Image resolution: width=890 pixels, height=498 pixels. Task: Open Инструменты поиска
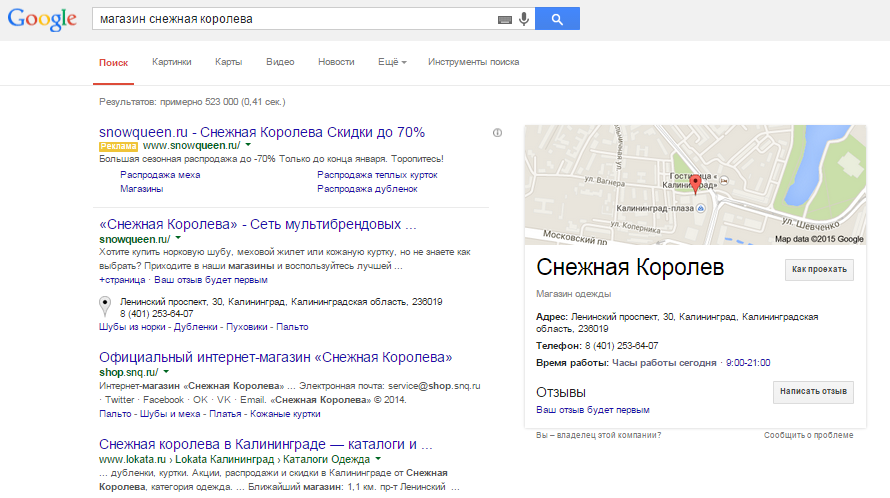(x=473, y=62)
